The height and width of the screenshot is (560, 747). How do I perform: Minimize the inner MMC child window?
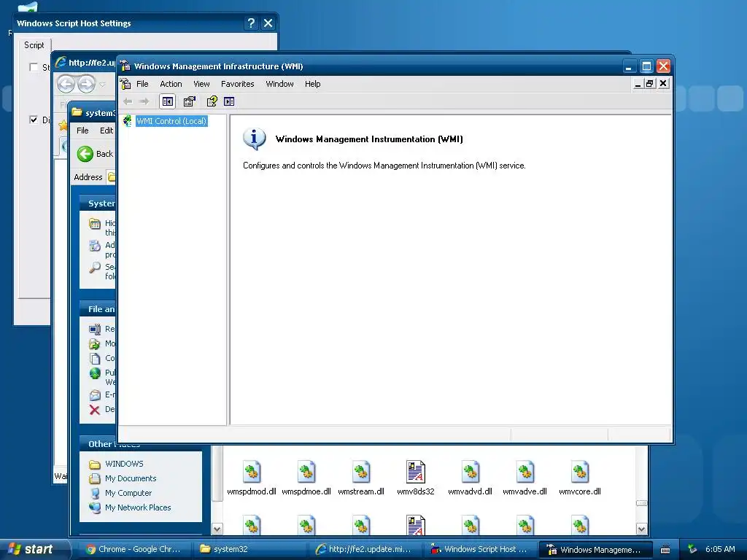pos(638,84)
